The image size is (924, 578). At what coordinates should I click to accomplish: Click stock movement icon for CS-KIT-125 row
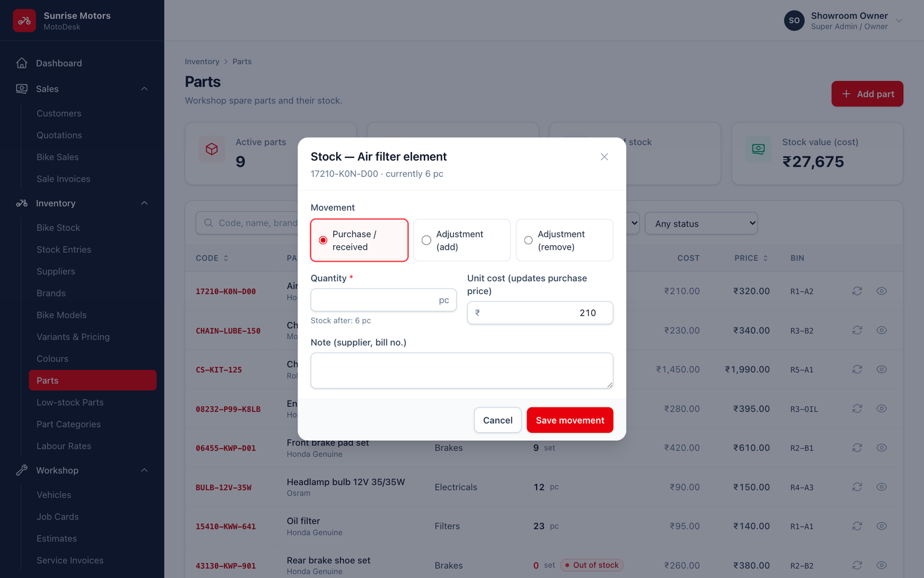pyautogui.click(x=857, y=369)
